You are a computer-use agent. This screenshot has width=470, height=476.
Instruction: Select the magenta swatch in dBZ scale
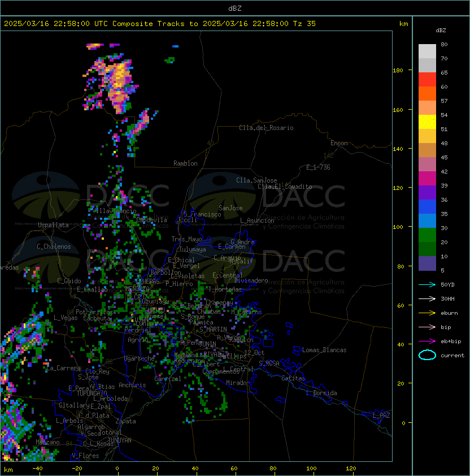pyautogui.click(x=427, y=179)
